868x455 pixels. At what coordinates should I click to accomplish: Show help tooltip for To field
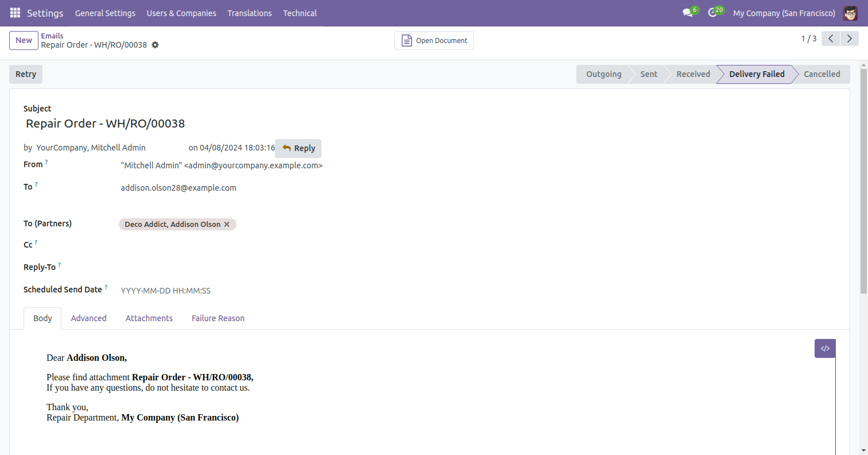point(36,184)
